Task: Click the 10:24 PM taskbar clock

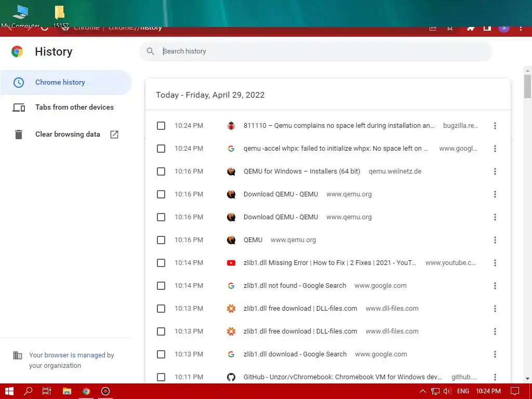Action: tap(488, 391)
